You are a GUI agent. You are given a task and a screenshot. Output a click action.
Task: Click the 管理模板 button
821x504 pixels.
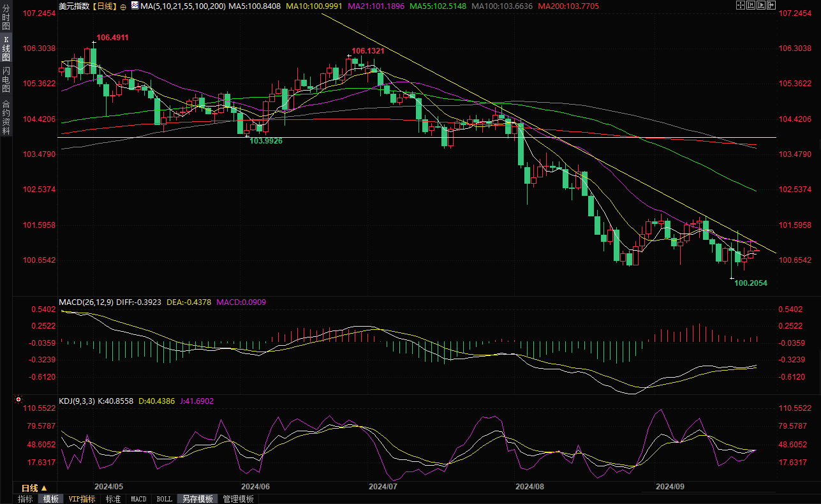pos(238,499)
